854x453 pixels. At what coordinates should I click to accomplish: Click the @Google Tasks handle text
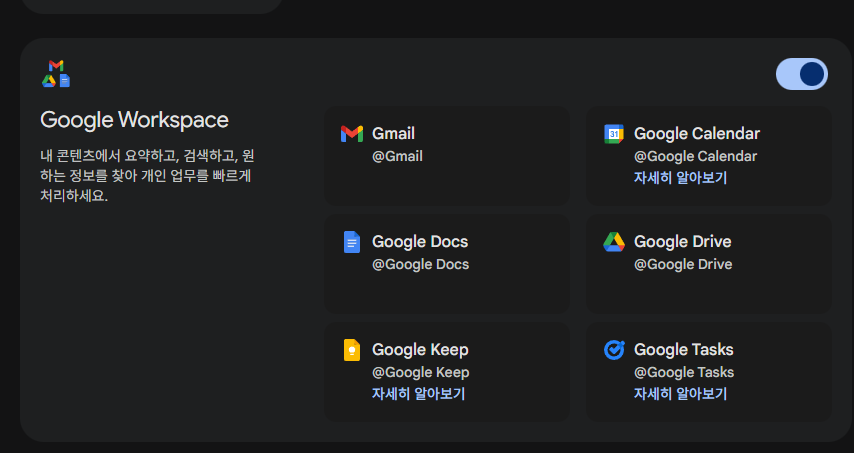[684, 372]
